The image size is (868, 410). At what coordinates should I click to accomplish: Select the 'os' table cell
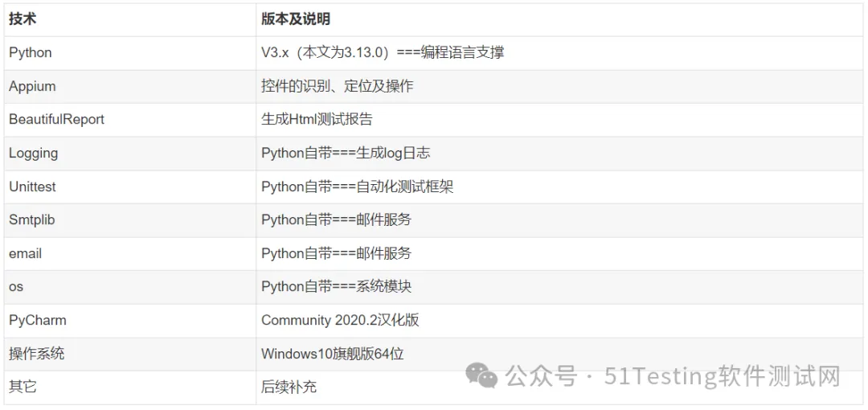[129, 287]
